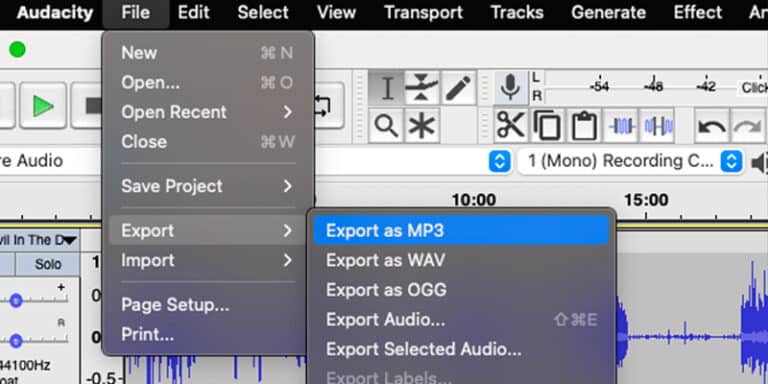This screenshot has height=384, width=768.
Task: Select the Draw pencil tool
Action: click(x=458, y=88)
